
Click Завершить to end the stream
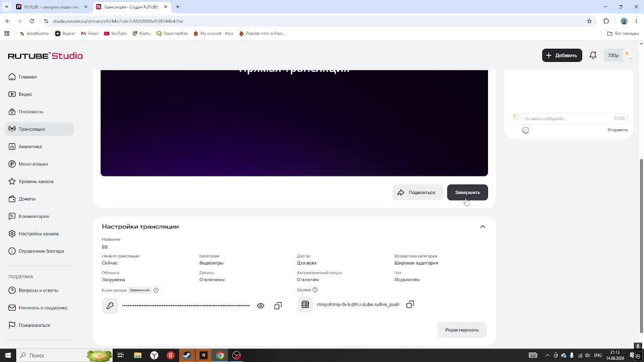467,193
